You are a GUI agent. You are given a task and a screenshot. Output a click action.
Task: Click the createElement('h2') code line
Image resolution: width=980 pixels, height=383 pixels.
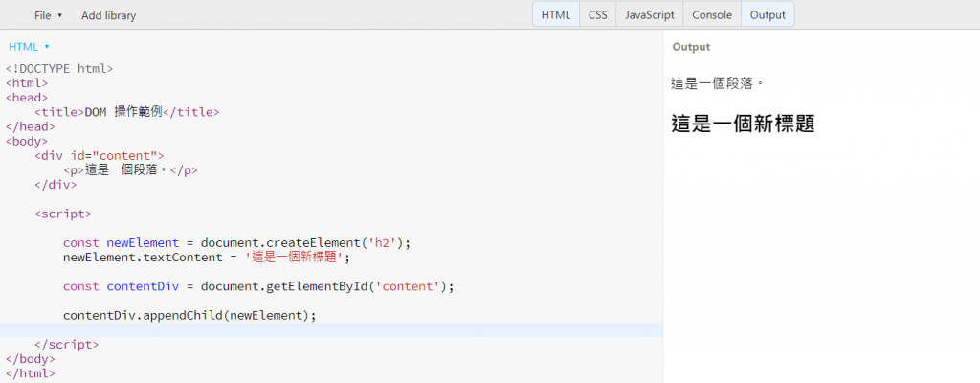[x=237, y=243]
